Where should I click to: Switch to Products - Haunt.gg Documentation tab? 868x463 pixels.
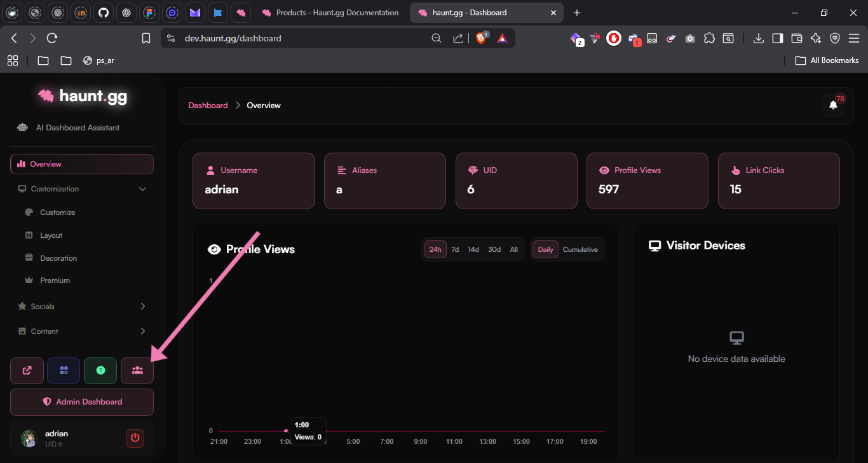(330, 13)
